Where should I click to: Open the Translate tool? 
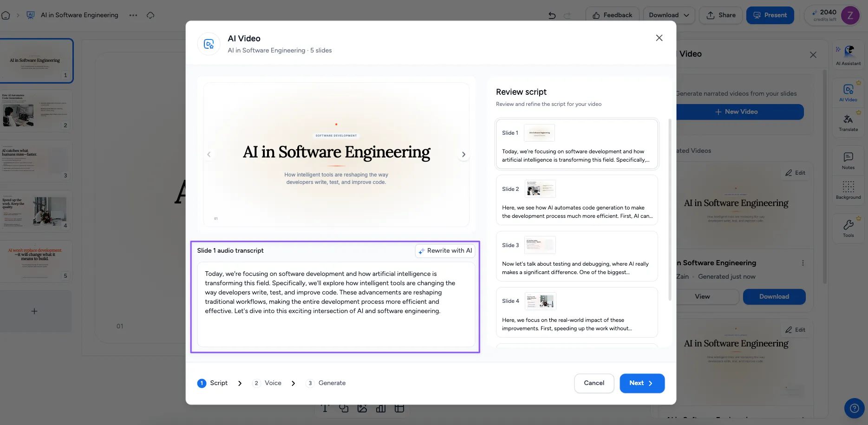848,123
